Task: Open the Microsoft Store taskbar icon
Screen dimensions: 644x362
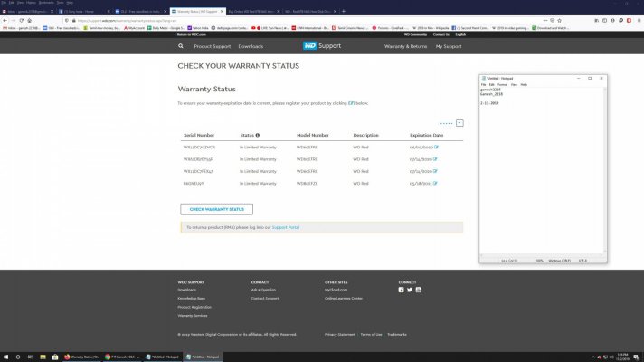Action: pyautogui.click(x=55, y=357)
